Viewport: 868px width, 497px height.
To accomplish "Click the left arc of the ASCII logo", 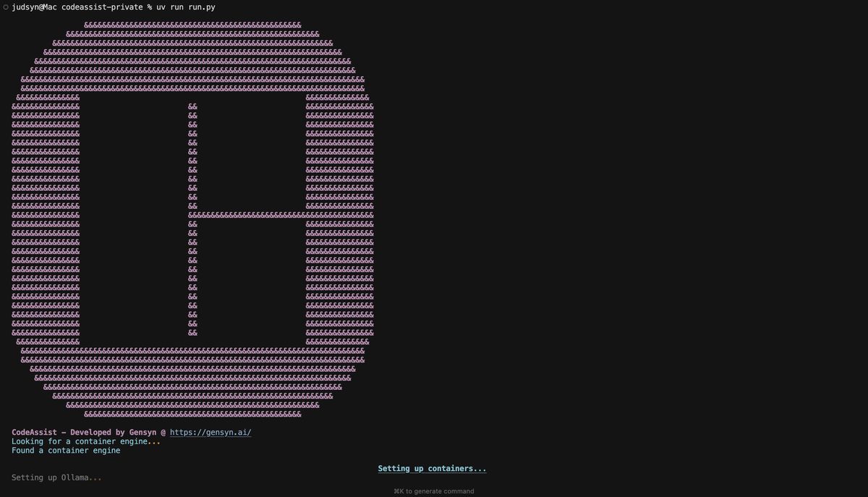I will [45, 217].
